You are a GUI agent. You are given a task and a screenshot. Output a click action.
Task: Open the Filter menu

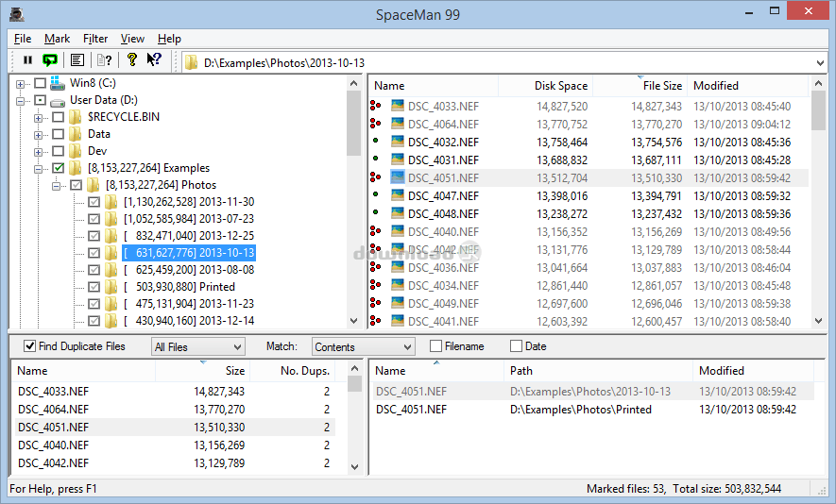95,39
